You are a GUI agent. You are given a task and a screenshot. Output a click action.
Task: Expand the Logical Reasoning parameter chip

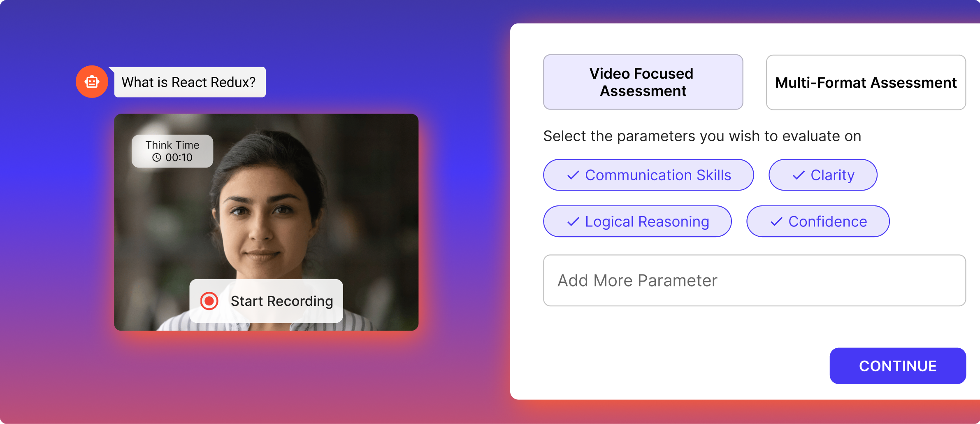click(x=637, y=221)
